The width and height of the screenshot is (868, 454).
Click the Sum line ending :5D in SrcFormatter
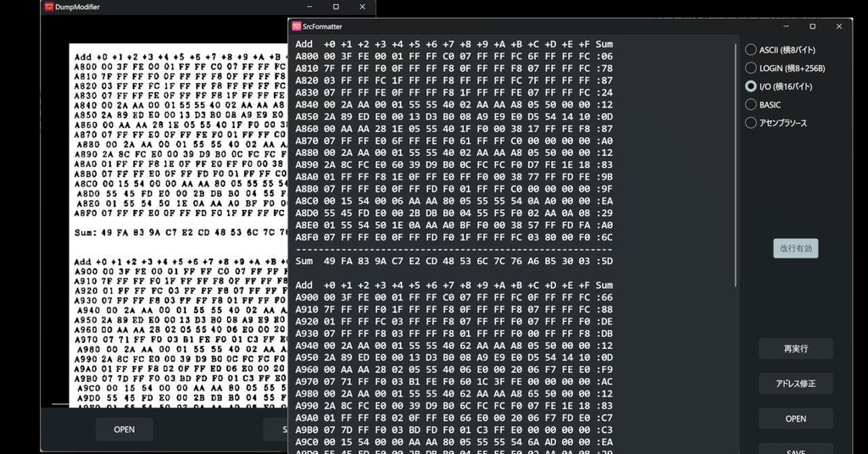pyautogui.click(x=454, y=261)
